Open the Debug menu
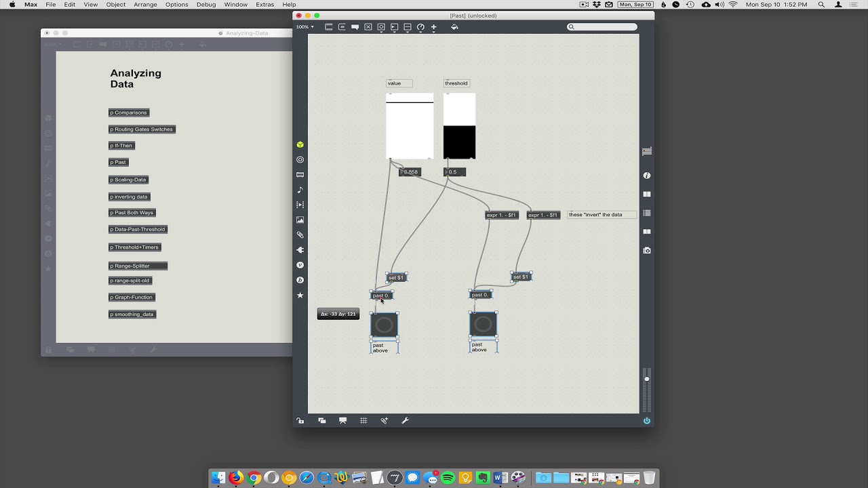 pos(206,5)
